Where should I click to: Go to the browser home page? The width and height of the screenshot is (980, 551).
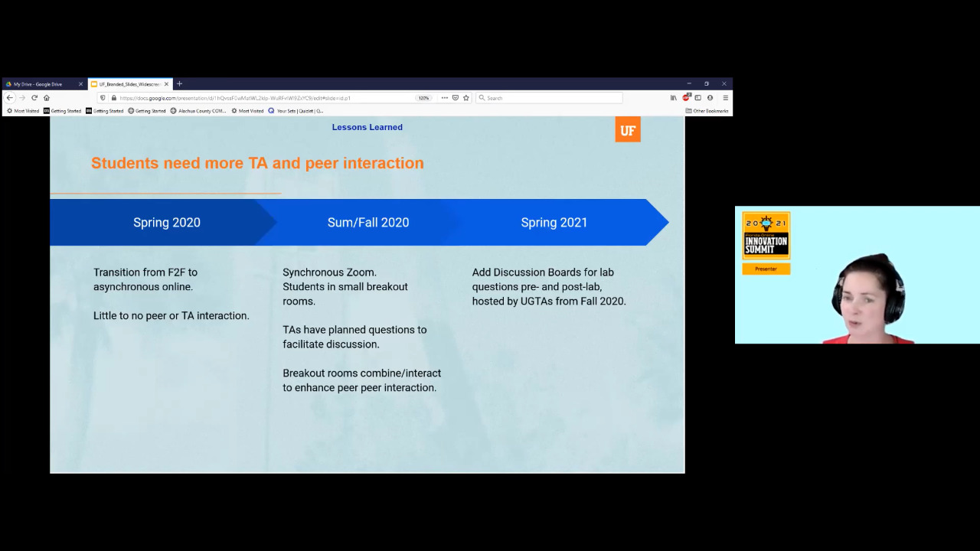[x=47, y=98]
